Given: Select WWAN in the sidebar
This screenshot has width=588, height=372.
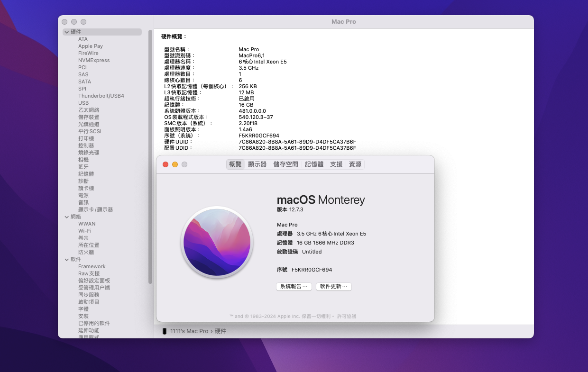Looking at the screenshot, I should [x=87, y=224].
